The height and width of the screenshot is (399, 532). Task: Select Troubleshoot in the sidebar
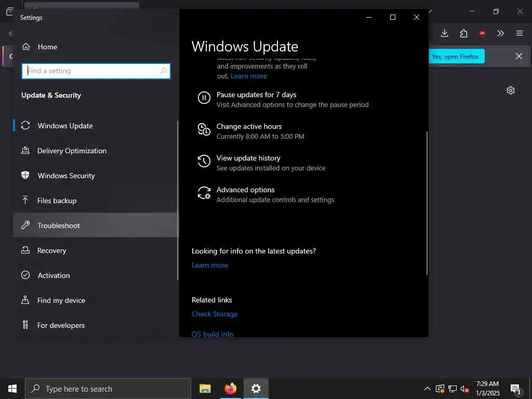[95, 225]
